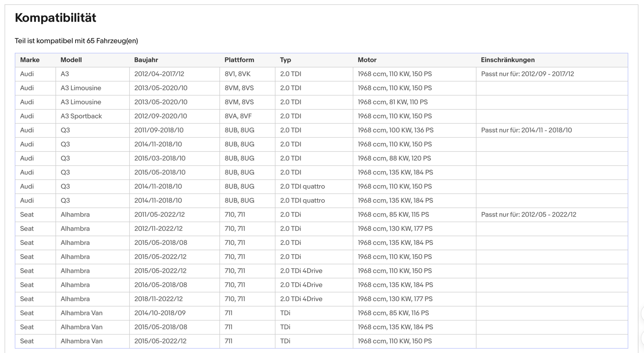Select Baujahr cell 2014/10-2018/09
Viewport: 644px width, 353px height.
point(160,313)
